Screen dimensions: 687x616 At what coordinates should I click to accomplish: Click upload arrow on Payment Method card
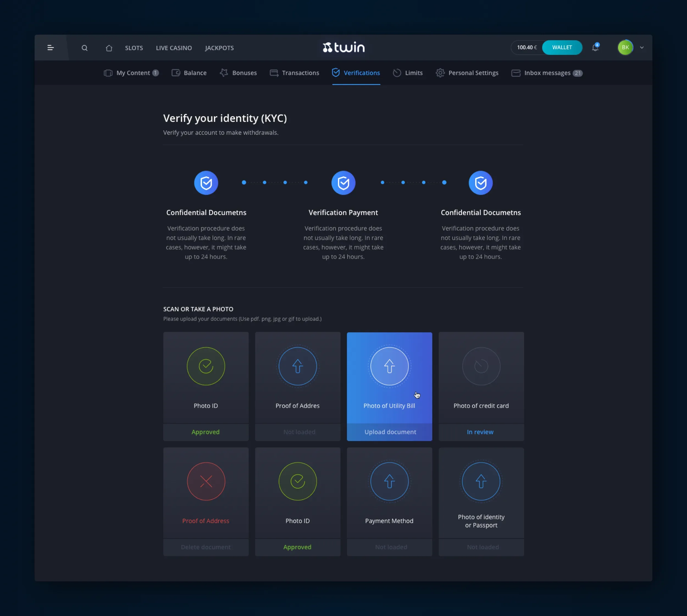pyautogui.click(x=389, y=481)
